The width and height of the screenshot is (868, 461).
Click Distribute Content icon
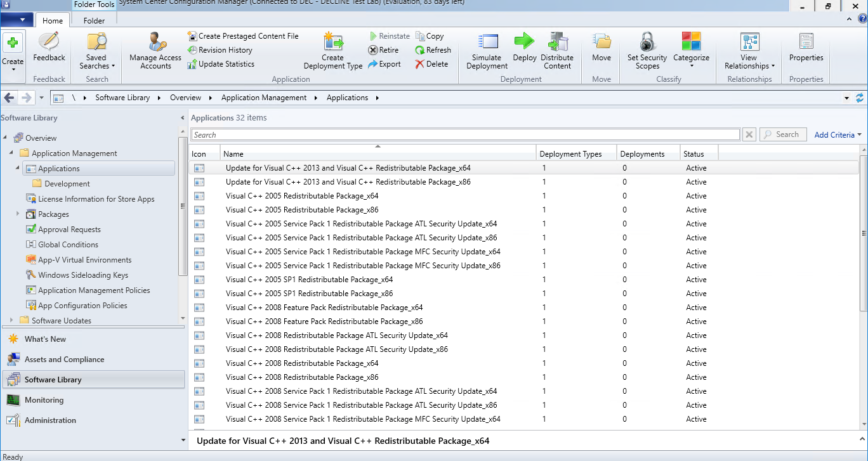pyautogui.click(x=558, y=42)
